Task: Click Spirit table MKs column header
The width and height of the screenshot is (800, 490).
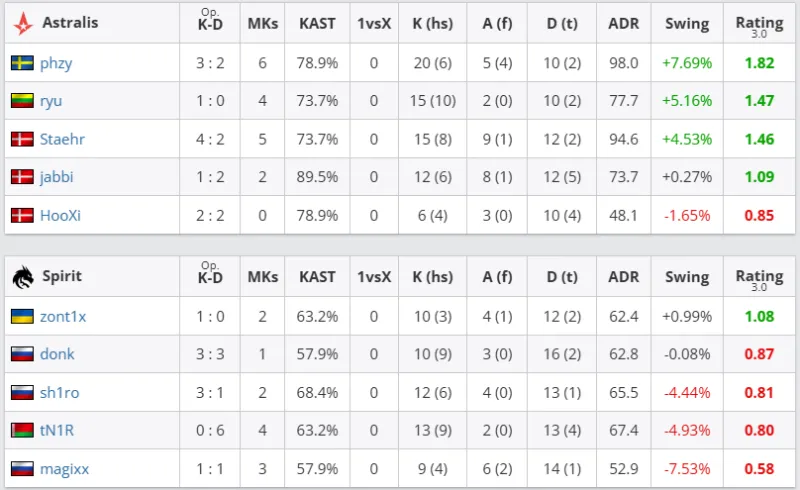Action: 263,277
